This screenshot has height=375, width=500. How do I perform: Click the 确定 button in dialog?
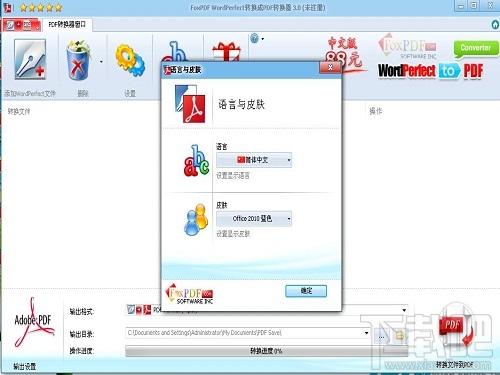click(x=306, y=291)
